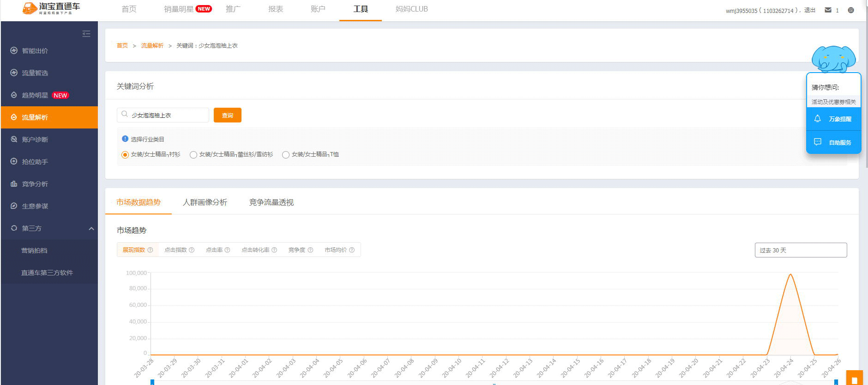This screenshot has width=868, height=385.
Task: Click the 流量解析 breadcrumb link
Action: pyautogui.click(x=152, y=46)
